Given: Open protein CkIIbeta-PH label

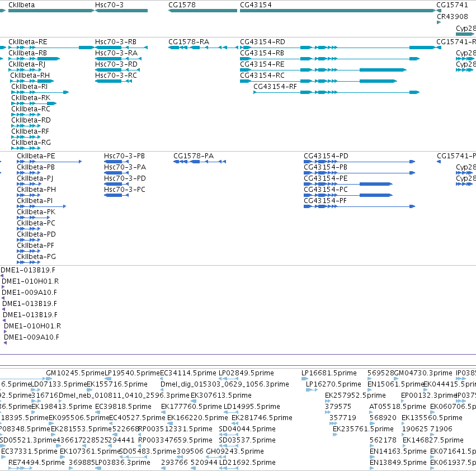Looking at the screenshot, I should tap(36, 190).
